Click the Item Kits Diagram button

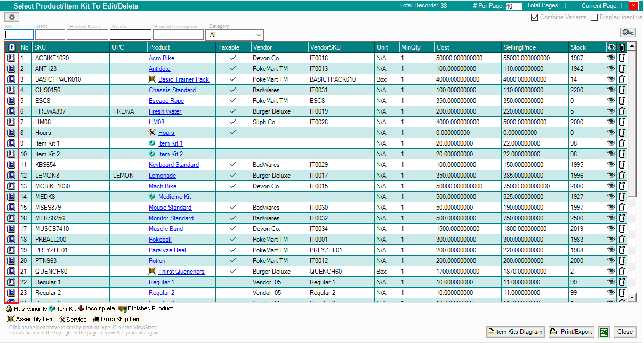coord(515,332)
